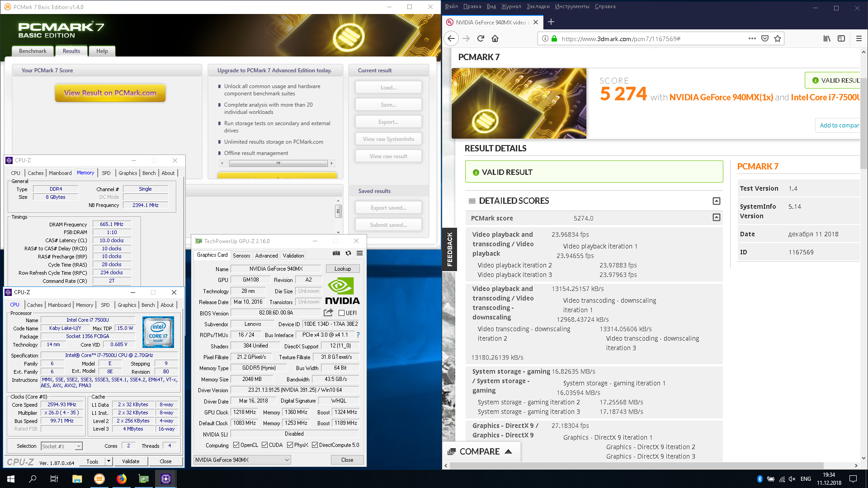Toggle the PhysX checkbox in GPU-Z

point(290,445)
